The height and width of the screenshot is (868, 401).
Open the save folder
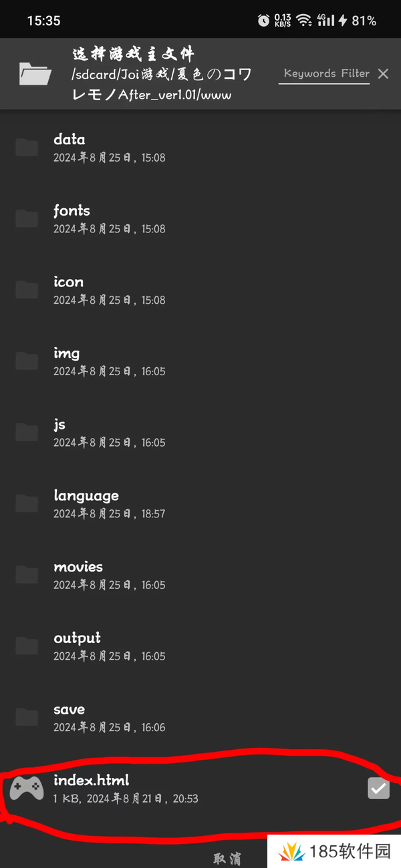[x=70, y=710]
